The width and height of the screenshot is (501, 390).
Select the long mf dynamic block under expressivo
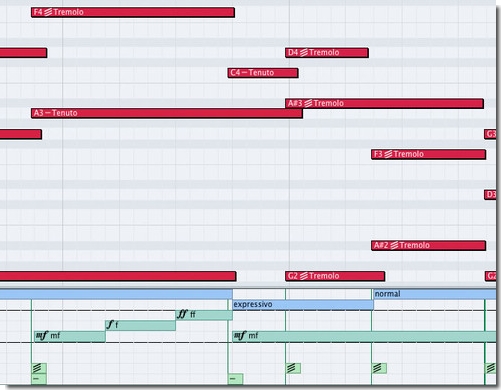tap(364, 336)
